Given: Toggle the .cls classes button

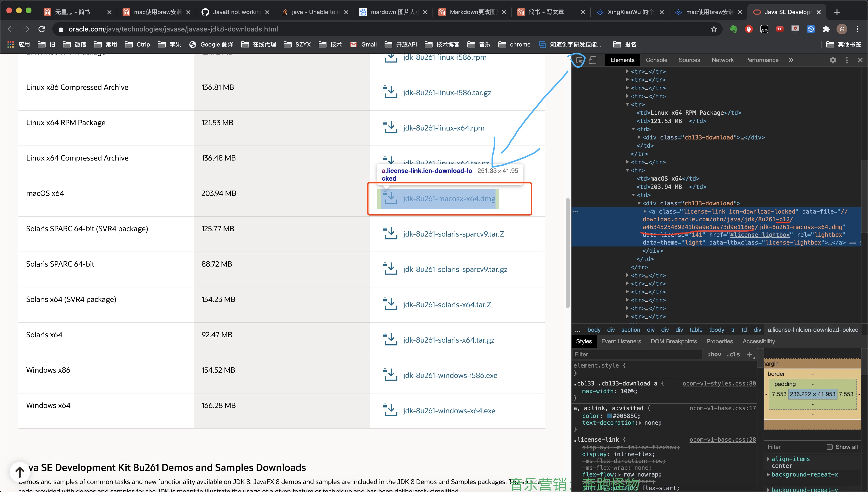Looking at the screenshot, I should 733,354.
